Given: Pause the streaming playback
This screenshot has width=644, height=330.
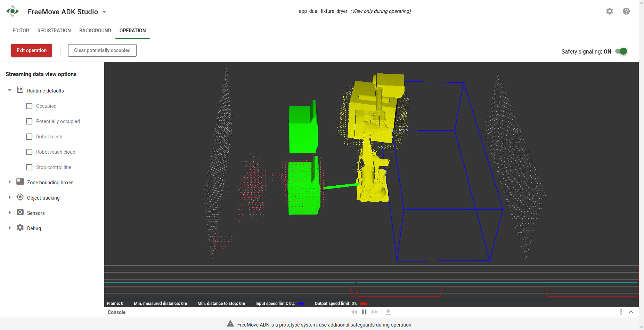Looking at the screenshot, I should 364,312.
